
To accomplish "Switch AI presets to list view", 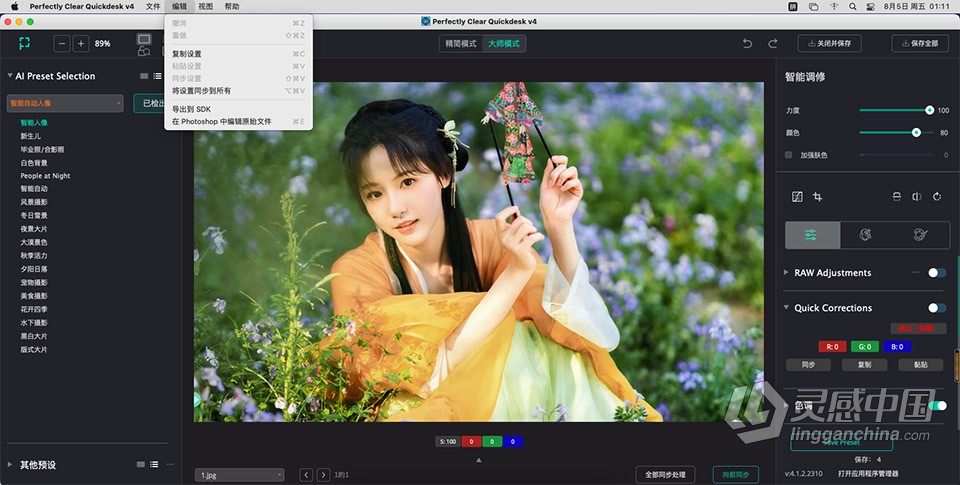I will 157,77.
